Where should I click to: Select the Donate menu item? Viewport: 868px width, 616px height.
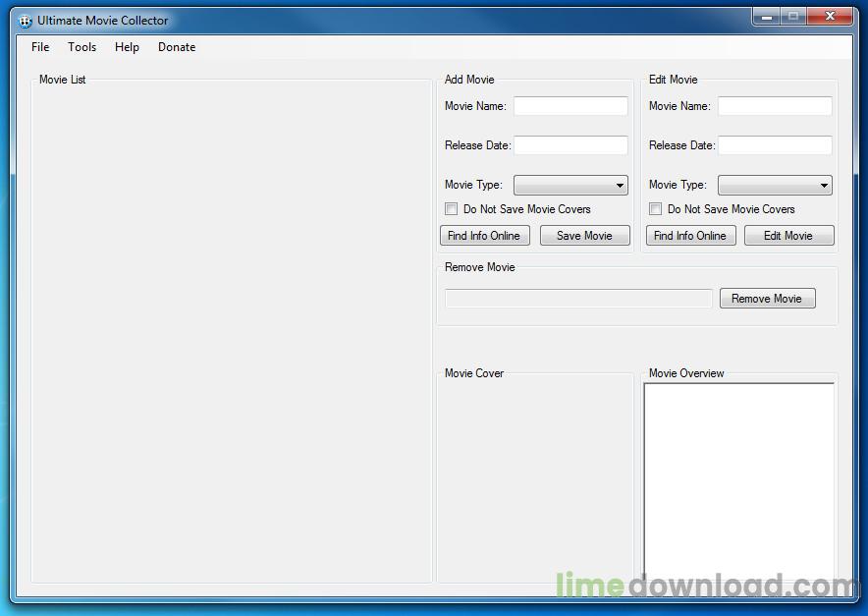177,47
